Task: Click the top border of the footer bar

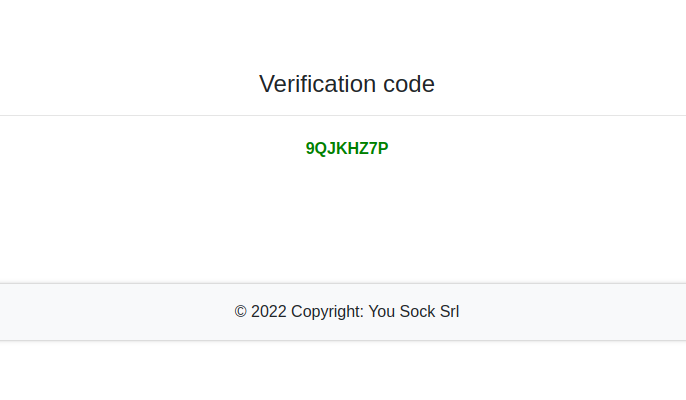Action: (x=343, y=283)
